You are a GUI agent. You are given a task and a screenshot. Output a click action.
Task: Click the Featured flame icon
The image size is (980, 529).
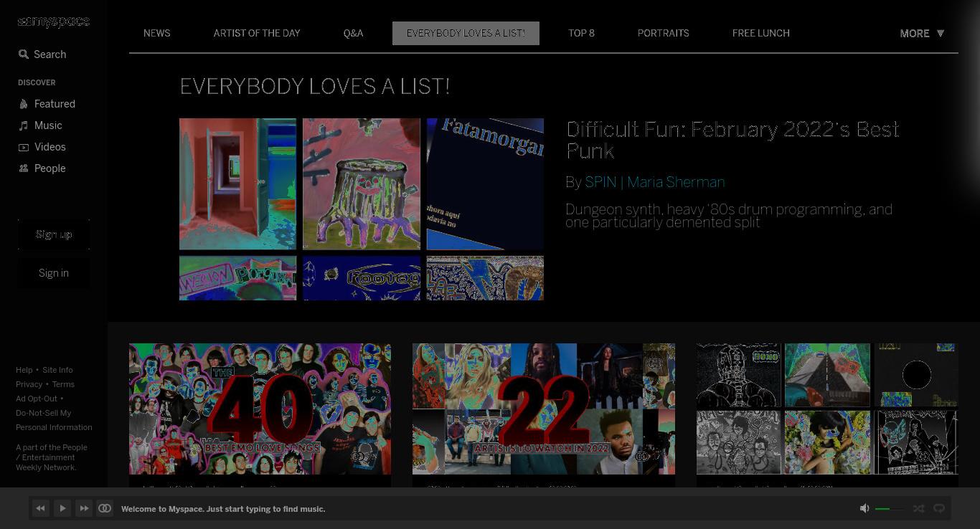click(x=24, y=104)
